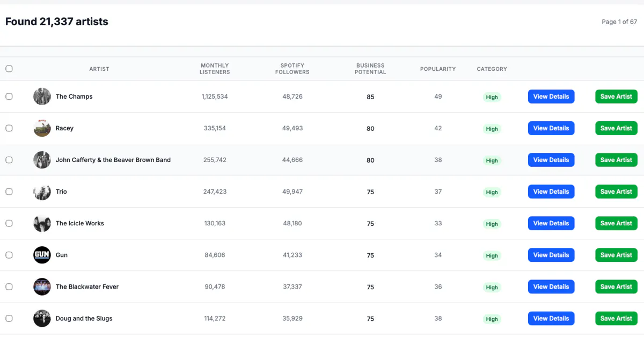Click Racey artist name

click(x=64, y=128)
